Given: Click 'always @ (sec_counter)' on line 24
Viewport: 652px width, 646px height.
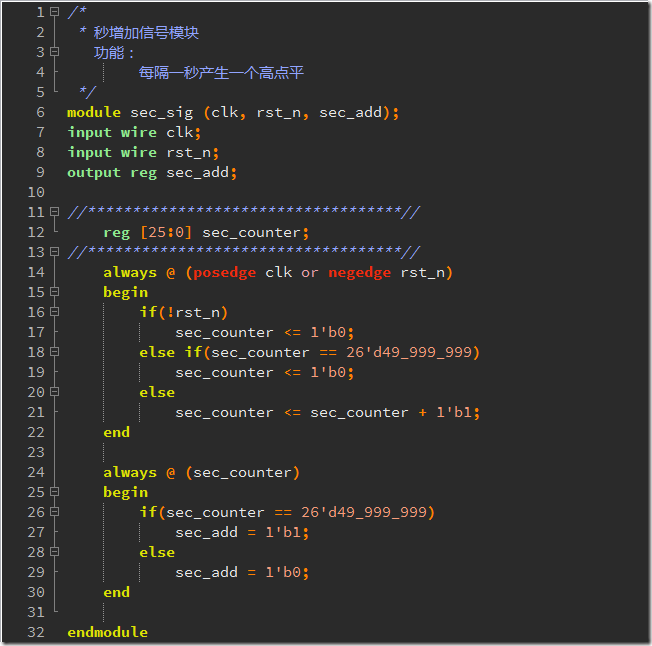Looking at the screenshot, I should click(x=201, y=473).
